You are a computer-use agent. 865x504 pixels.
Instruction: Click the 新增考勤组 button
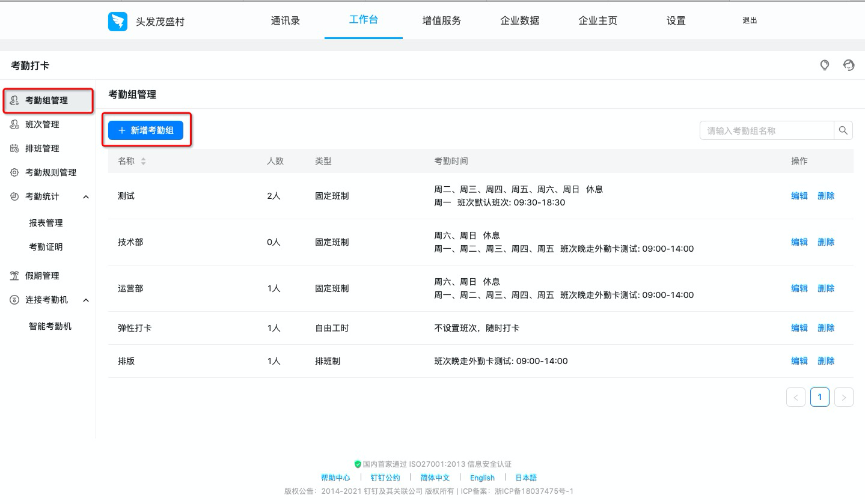click(x=146, y=130)
